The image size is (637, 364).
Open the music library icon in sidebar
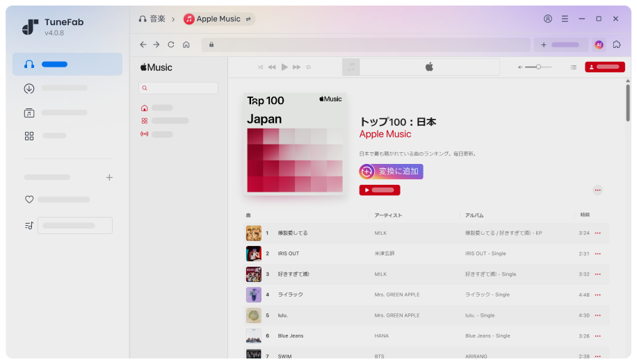tap(29, 113)
